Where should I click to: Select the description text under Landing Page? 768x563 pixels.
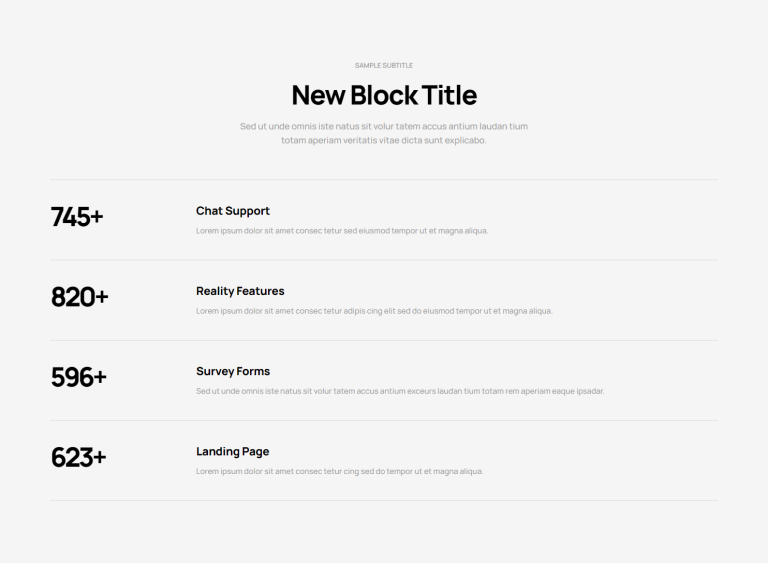tap(339, 471)
